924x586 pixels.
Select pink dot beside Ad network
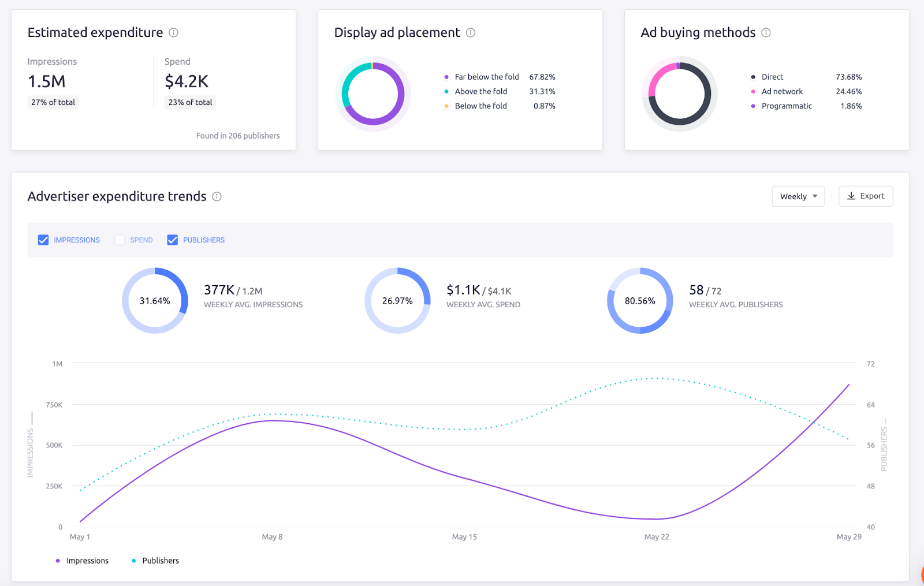753,91
